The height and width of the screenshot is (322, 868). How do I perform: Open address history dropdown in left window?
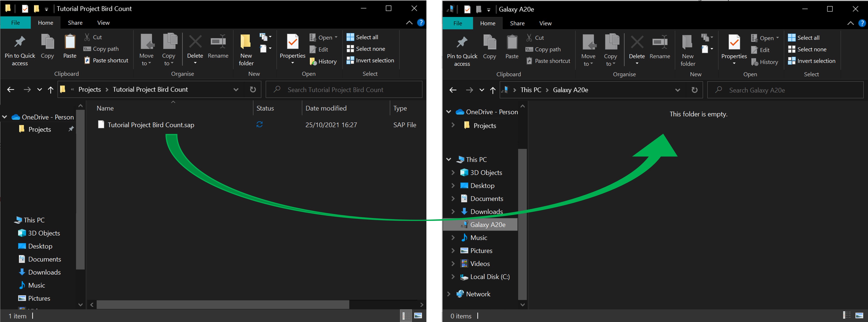pyautogui.click(x=236, y=89)
